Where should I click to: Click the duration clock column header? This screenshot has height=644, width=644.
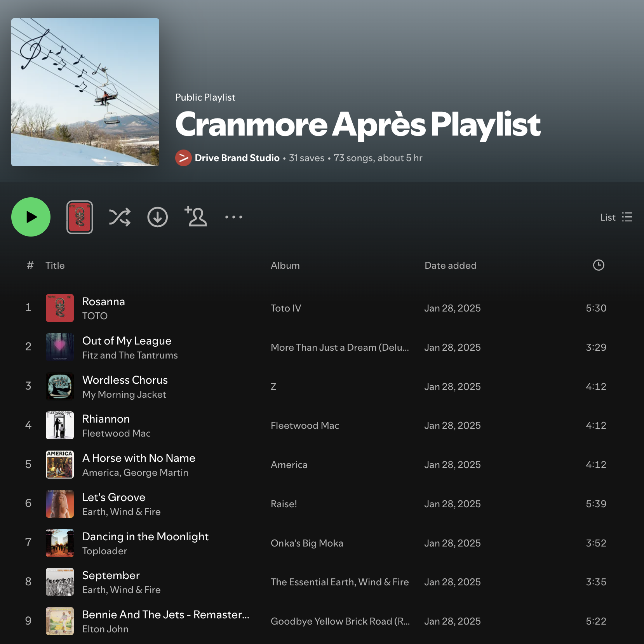point(598,265)
